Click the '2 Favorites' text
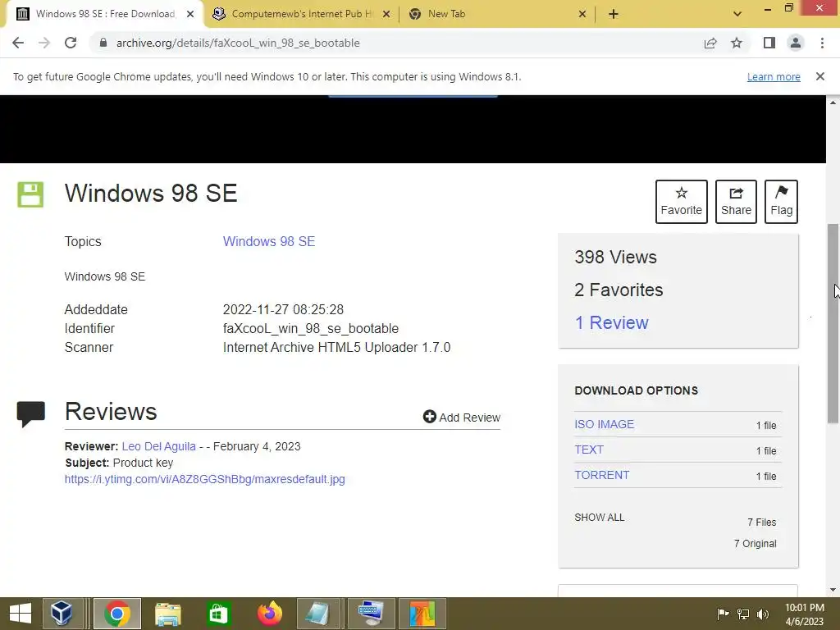 tap(619, 290)
